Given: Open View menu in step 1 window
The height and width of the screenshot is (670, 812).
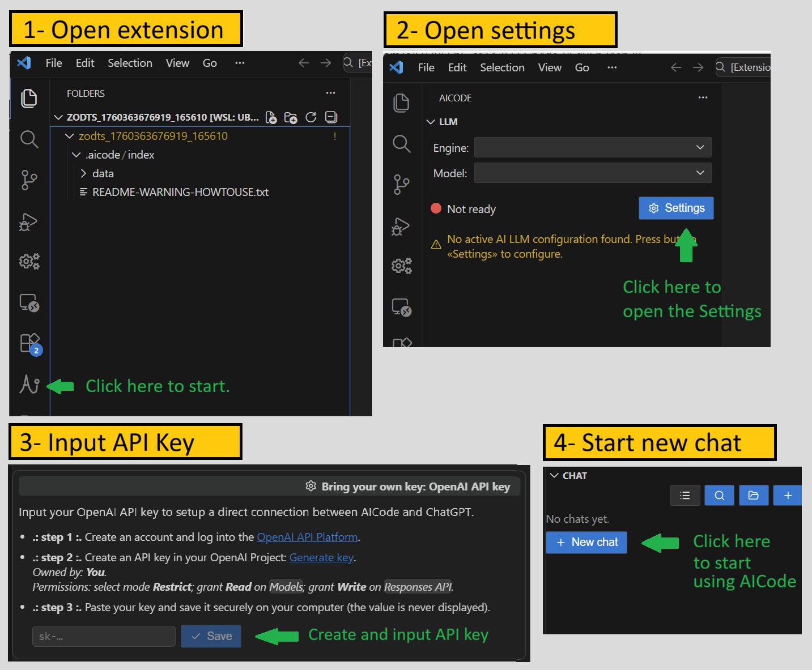Looking at the screenshot, I should coord(177,63).
